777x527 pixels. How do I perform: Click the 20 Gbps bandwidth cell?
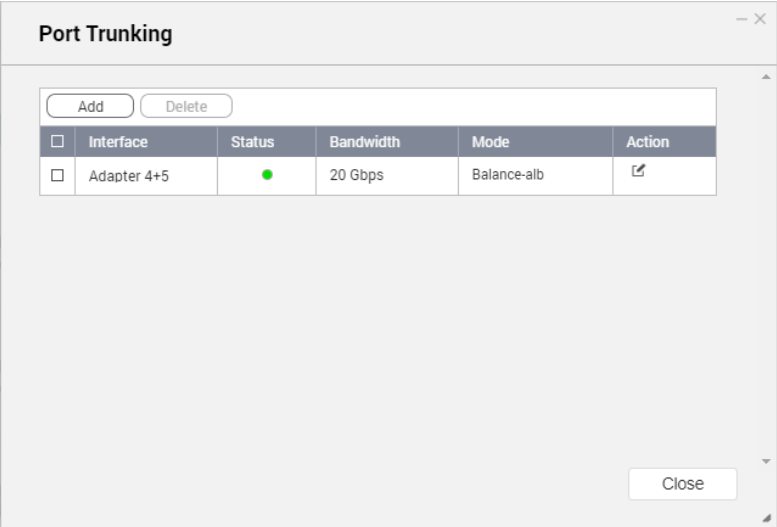pos(356,176)
